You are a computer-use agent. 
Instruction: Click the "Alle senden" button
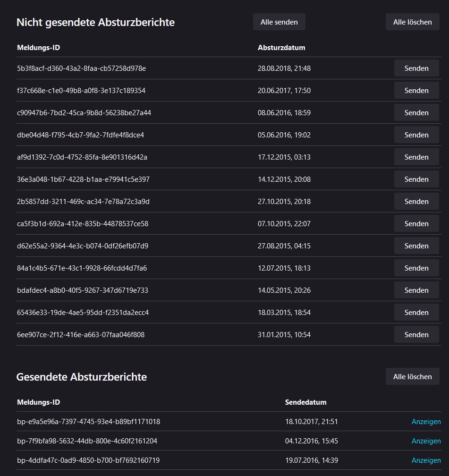pos(279,22)
